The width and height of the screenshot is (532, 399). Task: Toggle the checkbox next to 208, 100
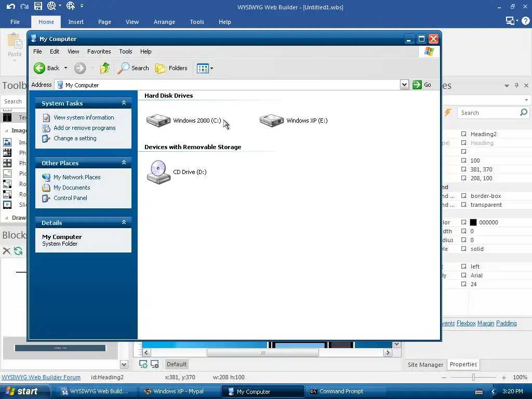(464, 178)
